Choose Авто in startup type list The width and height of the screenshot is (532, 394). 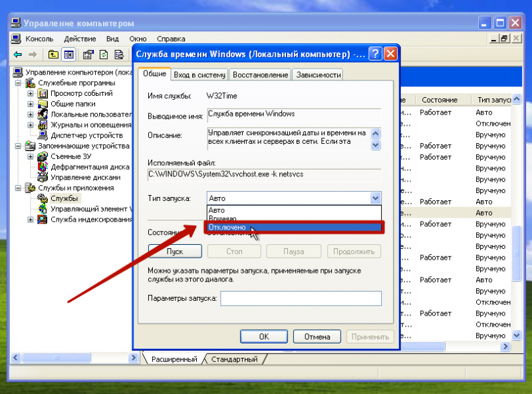[294, 210]
